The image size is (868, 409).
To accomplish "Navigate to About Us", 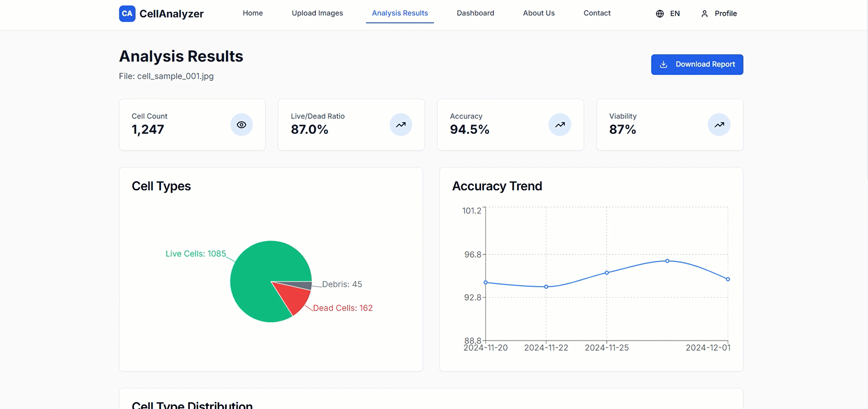I will 539,13.
